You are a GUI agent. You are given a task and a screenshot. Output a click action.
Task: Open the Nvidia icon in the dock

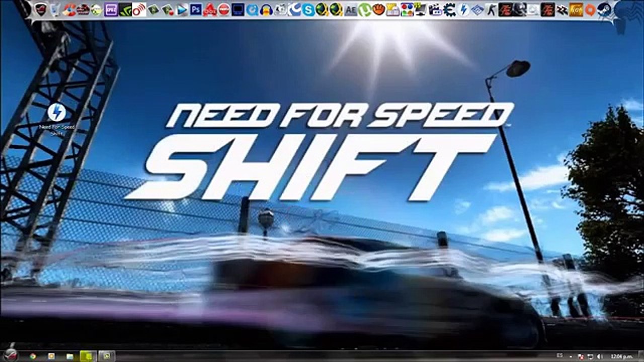point(125,10)
